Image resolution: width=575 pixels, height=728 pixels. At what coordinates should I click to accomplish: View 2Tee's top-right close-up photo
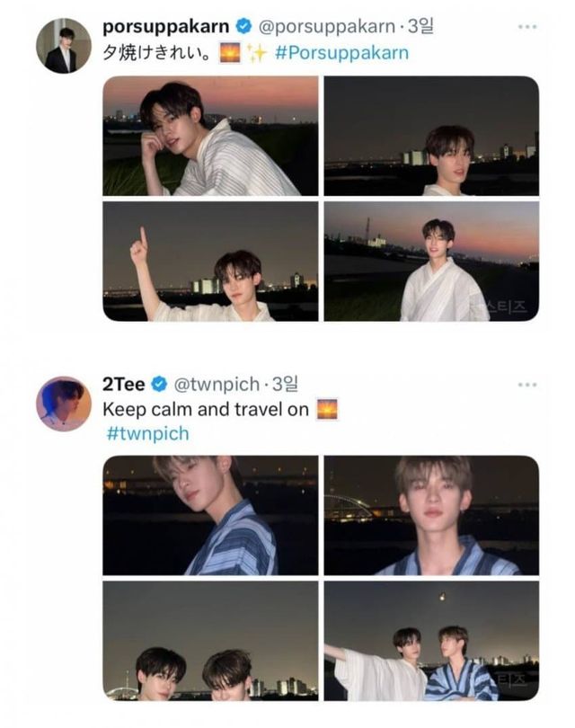point(431,515)
